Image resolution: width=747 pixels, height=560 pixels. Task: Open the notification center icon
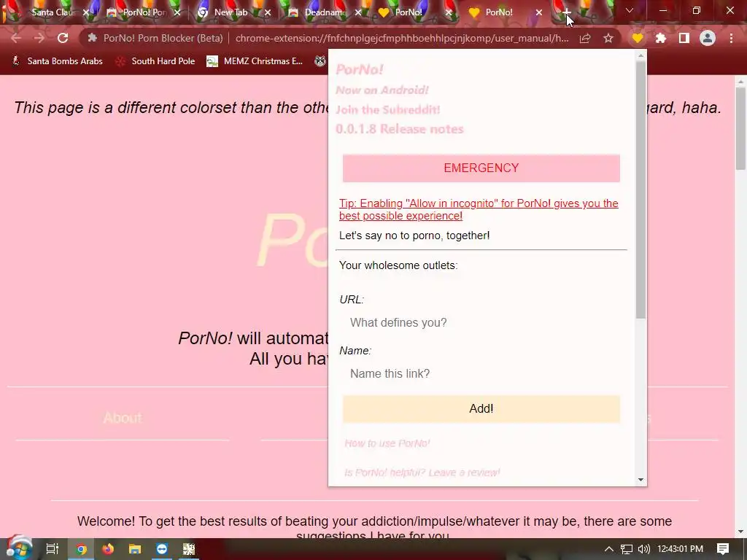[x=723, y=549]
